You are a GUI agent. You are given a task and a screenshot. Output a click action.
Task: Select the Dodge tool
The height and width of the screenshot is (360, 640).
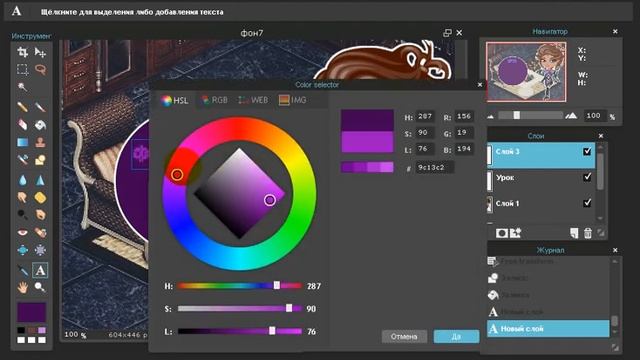22,215
